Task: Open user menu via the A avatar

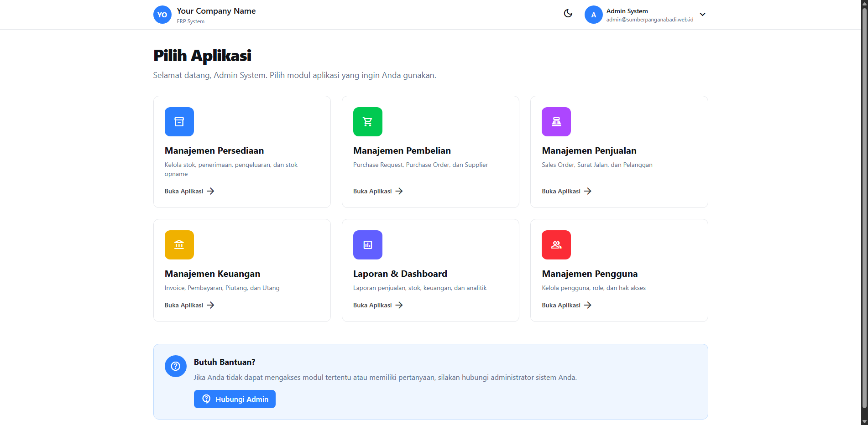Action: pos(593,15)
